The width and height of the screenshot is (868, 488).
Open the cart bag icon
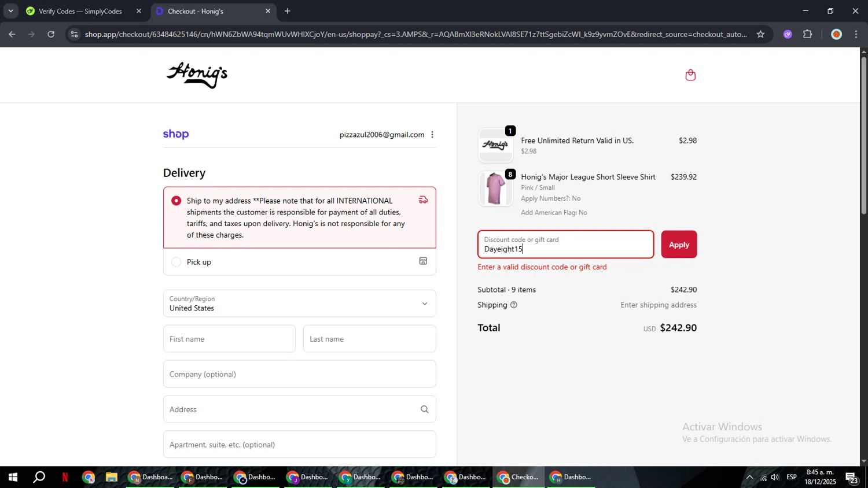click(x=690, y=75)
